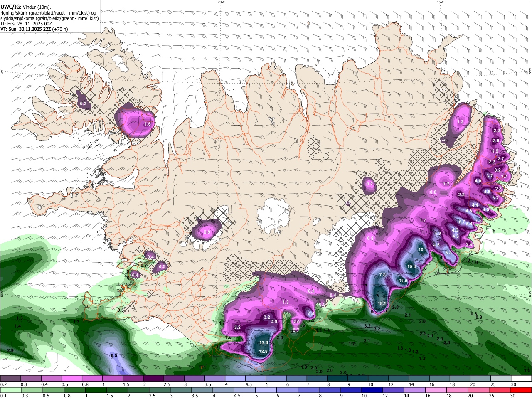Click the 1.4 rain value near left edge
Screen dimensions: 532x399
[17, 326]
